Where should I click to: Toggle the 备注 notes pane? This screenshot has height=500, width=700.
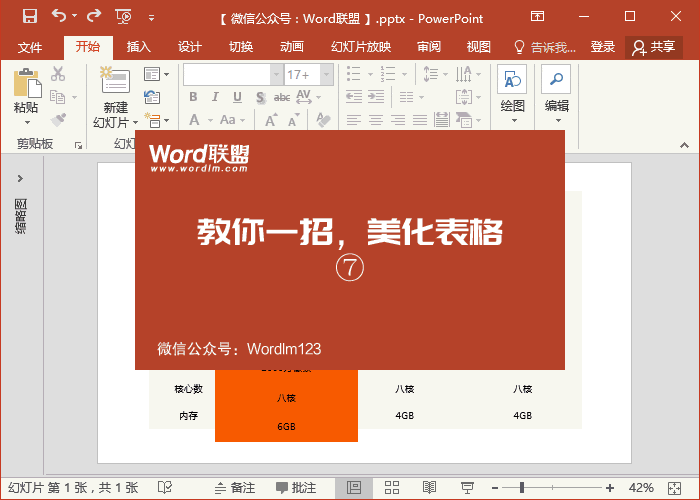pos(234,487)
